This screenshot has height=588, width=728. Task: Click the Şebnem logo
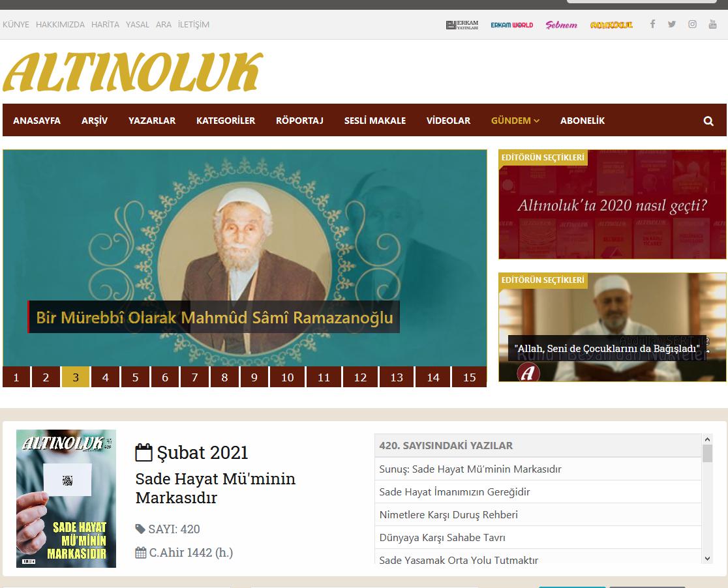click(561, 25)
